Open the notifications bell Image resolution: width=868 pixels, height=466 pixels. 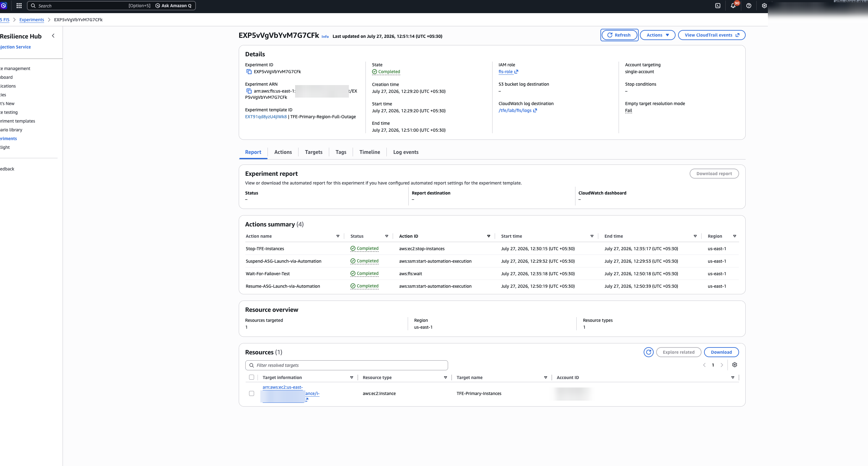pos(733,6)
